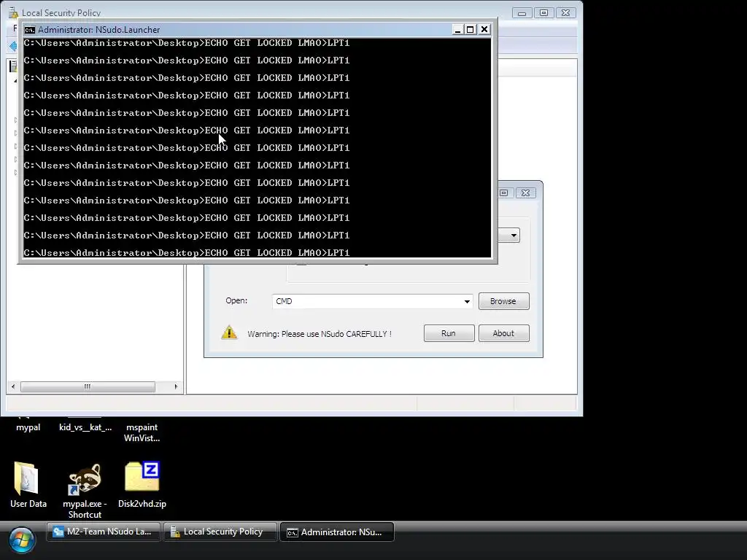Open the partially hidden NSudo user dropdown

click(x=514, y=236)
